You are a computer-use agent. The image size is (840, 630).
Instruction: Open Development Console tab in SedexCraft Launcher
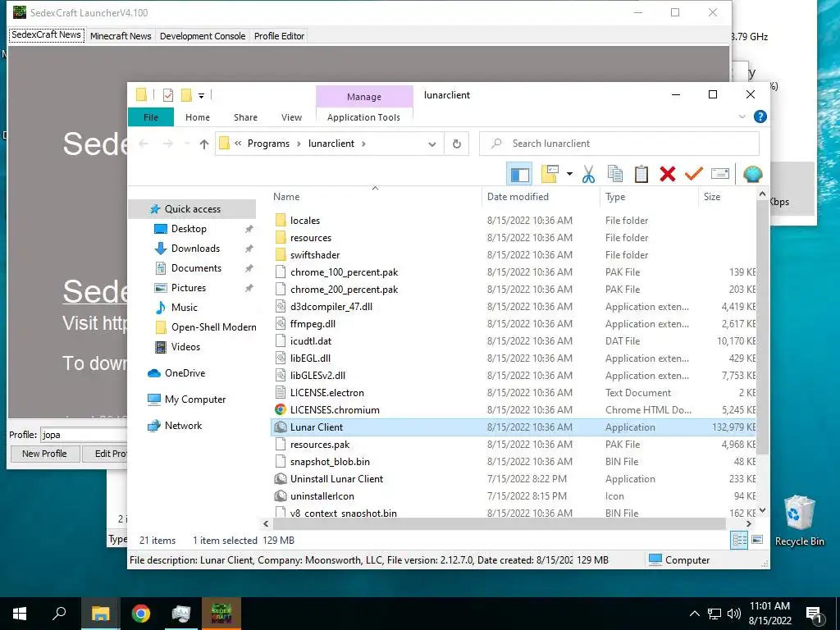(x=203, y=36)
